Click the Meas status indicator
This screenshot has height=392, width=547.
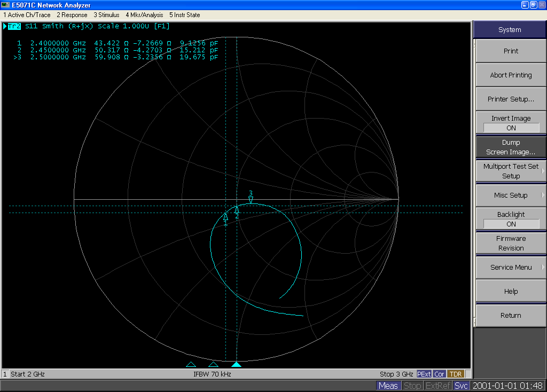point(388,385)
